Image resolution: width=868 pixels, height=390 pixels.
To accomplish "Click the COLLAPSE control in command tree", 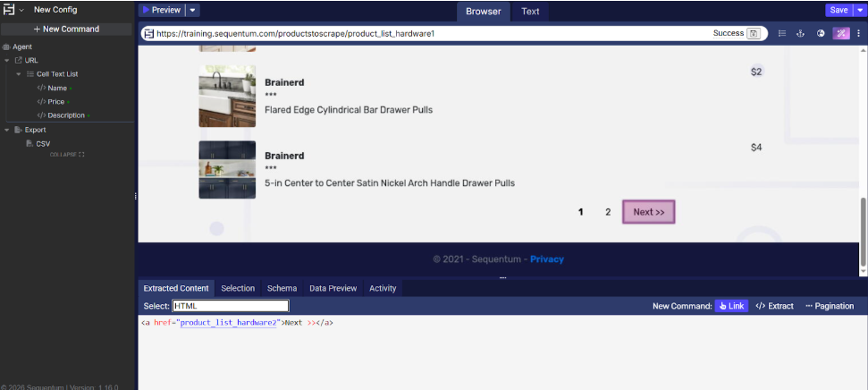I will tap(67, 155).
